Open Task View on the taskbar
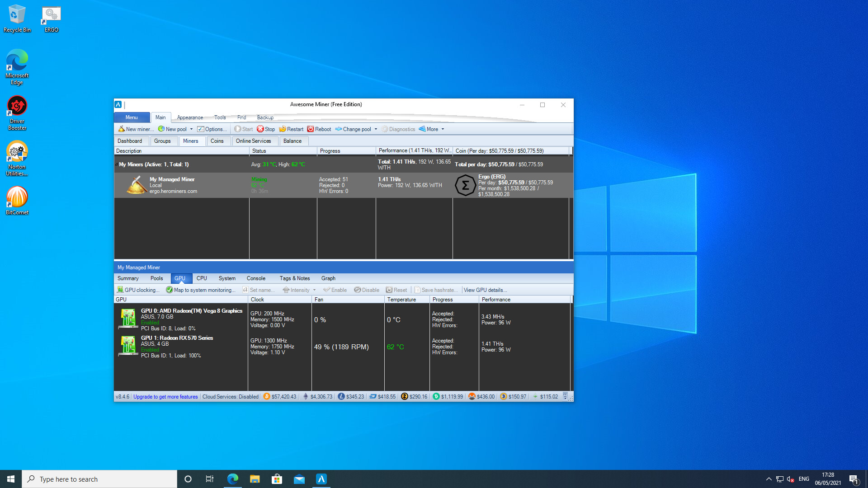Screen dimensions: 868x488 tap(210, 479)
